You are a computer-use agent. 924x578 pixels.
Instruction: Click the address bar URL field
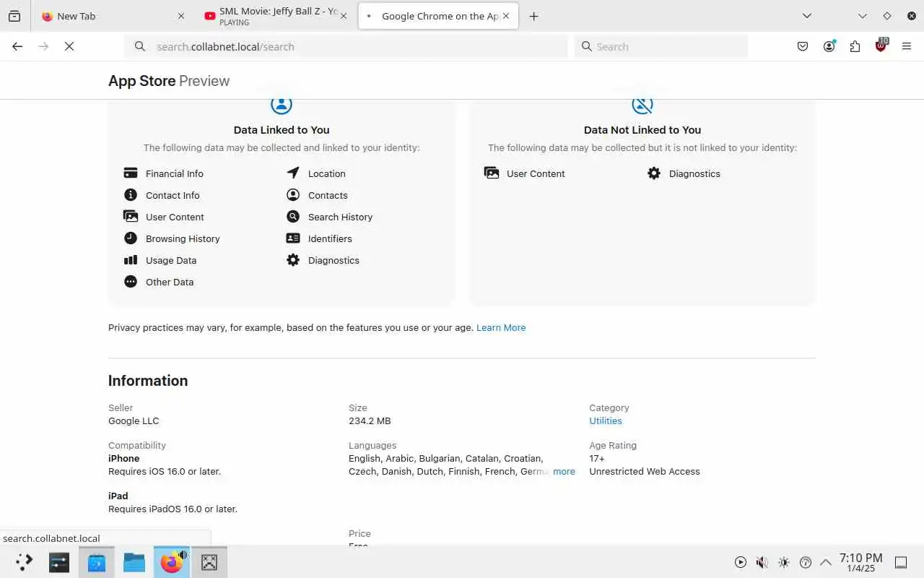[346, 46]
